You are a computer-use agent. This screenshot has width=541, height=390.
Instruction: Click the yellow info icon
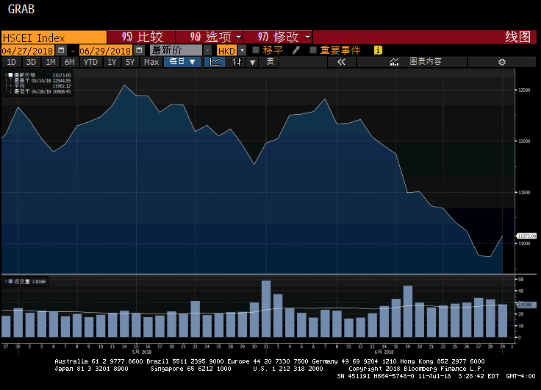pyautogui.click(x=378, y=50)
